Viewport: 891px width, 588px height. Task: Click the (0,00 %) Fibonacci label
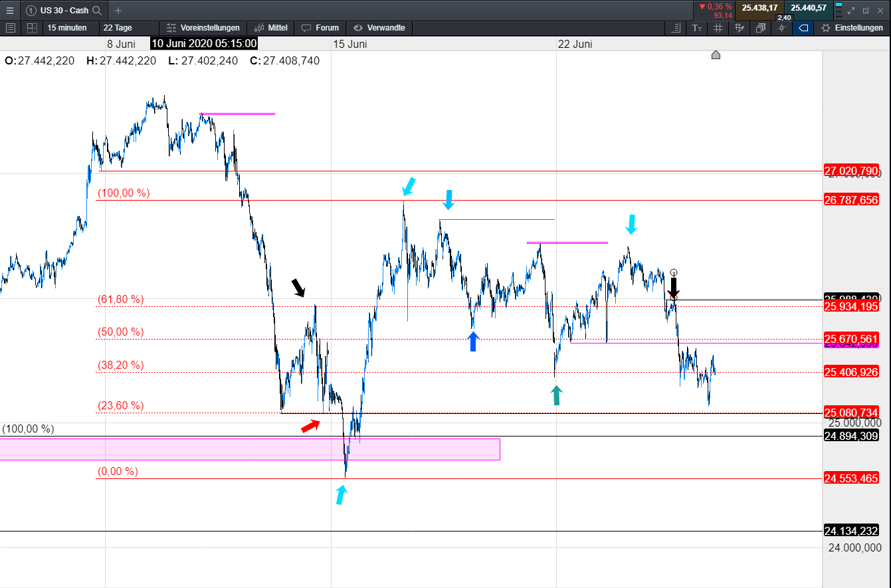click(x=118, y=472)
